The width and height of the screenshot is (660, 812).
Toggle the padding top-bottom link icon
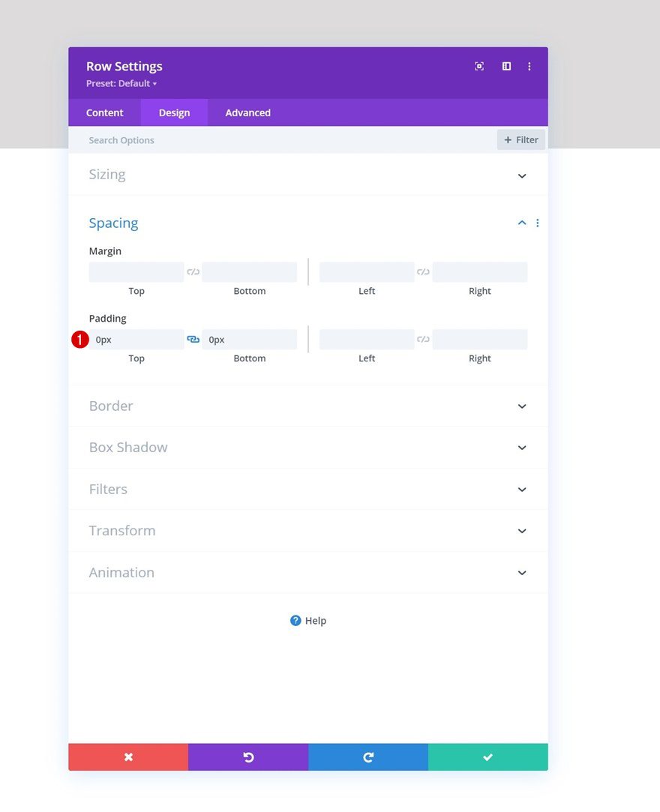click(x=193, y=340)
